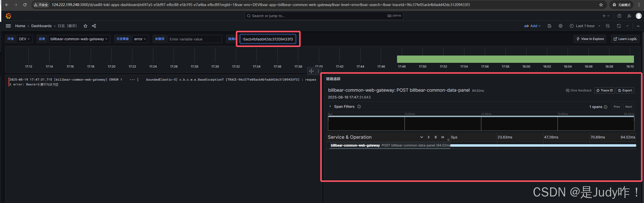Click the Next span button
Viewport: 644px width, 203px height.
[x=629, y=107]
